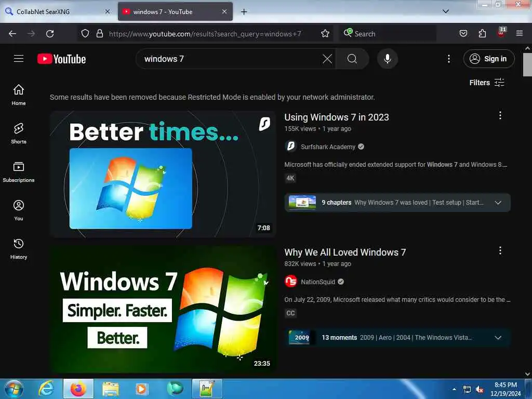Image resolution: width=532 pixels, height=399 pixels.
Task: Open History from the sidebar
Action: 19,249
